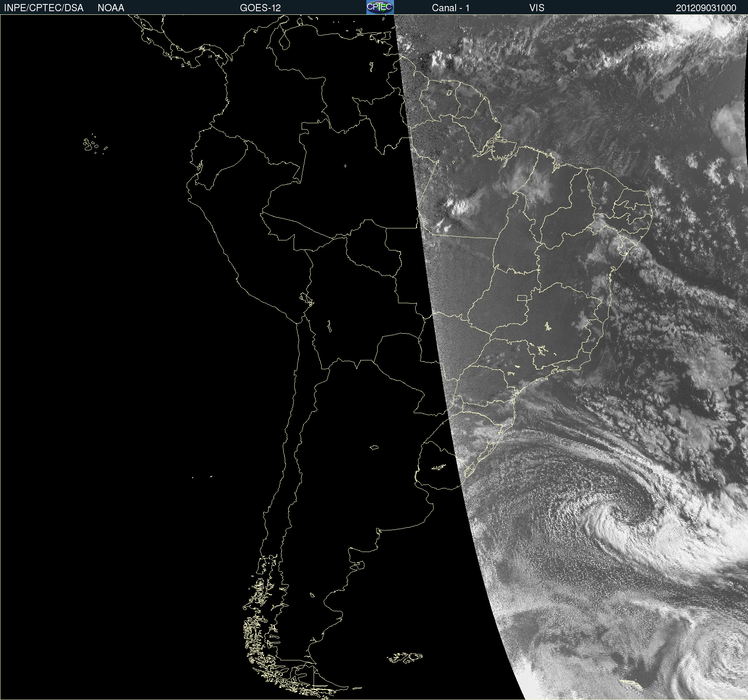Click the CPTEC logo in header
Viewport: 748px width, 700px height.
(380, 7)
